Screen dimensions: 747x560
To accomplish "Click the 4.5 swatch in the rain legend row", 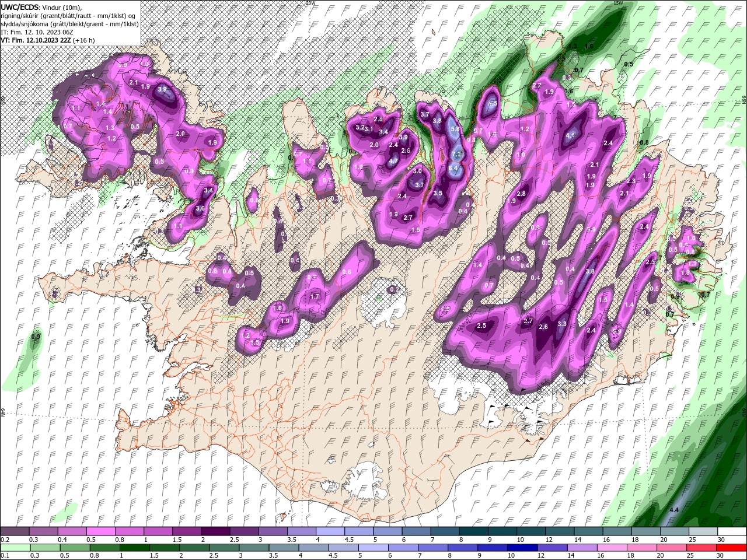I will (x=344, y=548).
